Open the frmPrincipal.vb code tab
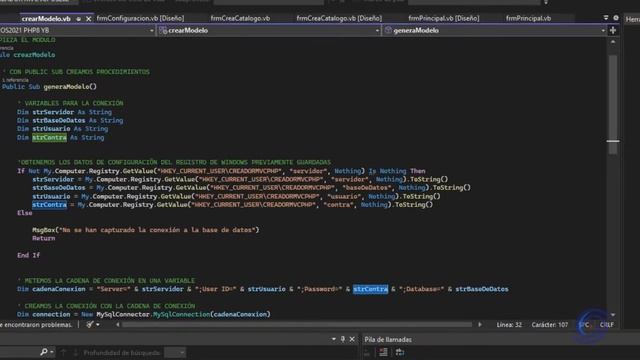Image resolution: width=640 pixels, height=360 pixels. click(528, 18)
